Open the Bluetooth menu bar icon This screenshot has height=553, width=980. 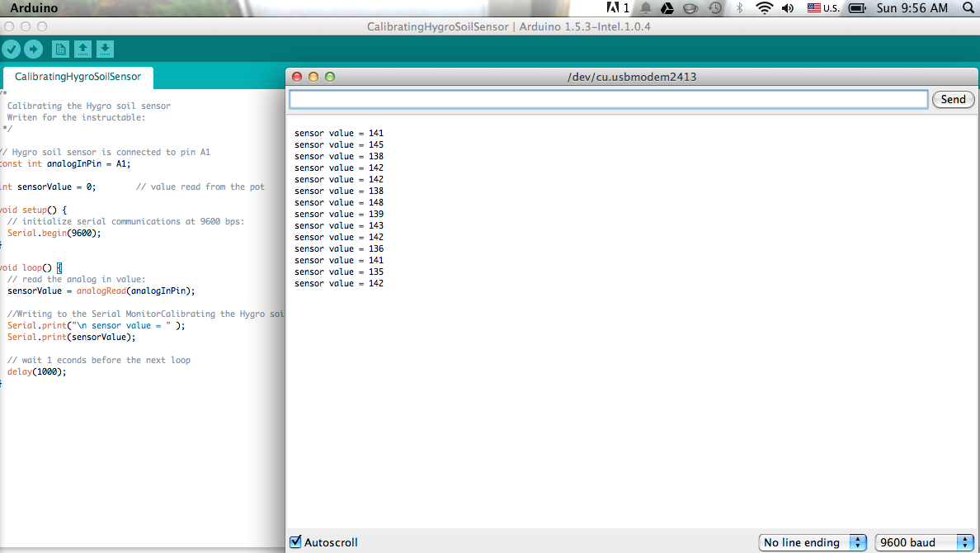[739, 8]
